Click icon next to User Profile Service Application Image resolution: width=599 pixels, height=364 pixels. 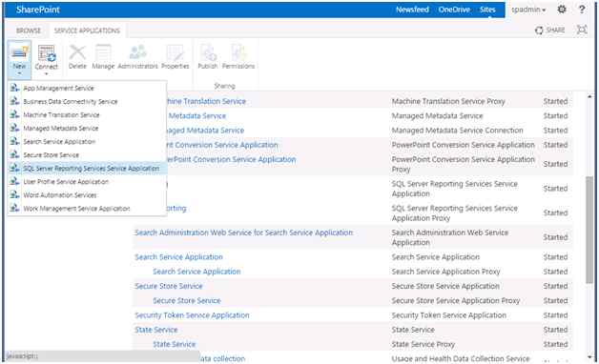pos(14,182)
